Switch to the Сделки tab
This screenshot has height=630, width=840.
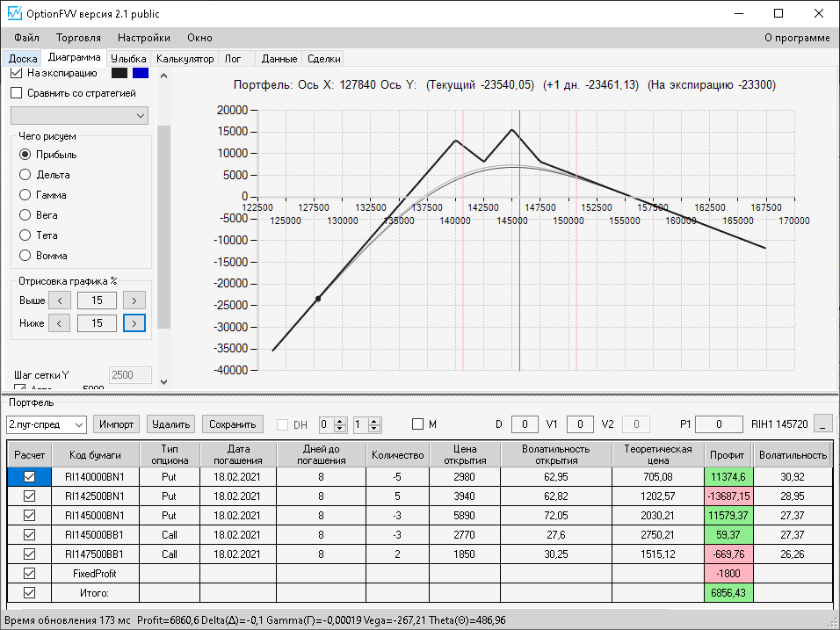(324, 58)
